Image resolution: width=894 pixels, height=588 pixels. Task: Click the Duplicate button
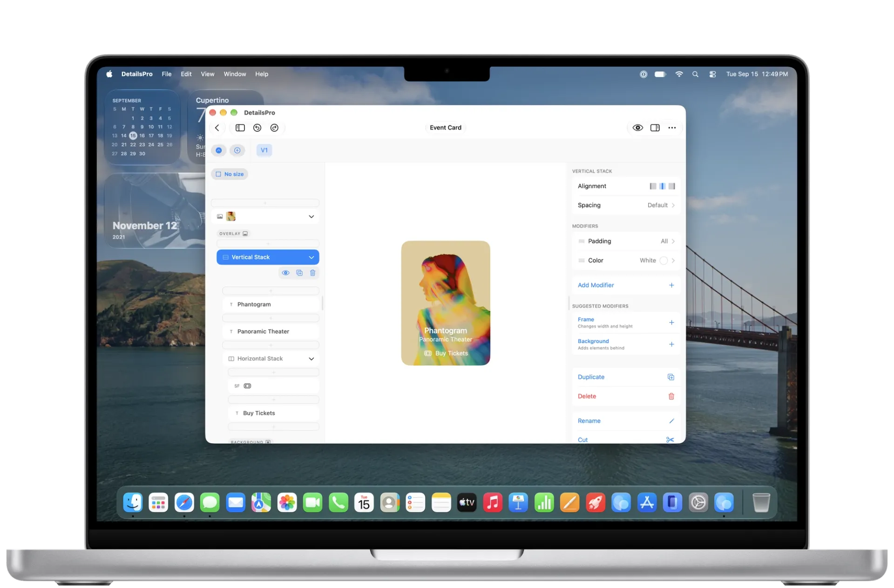(626, 377)
